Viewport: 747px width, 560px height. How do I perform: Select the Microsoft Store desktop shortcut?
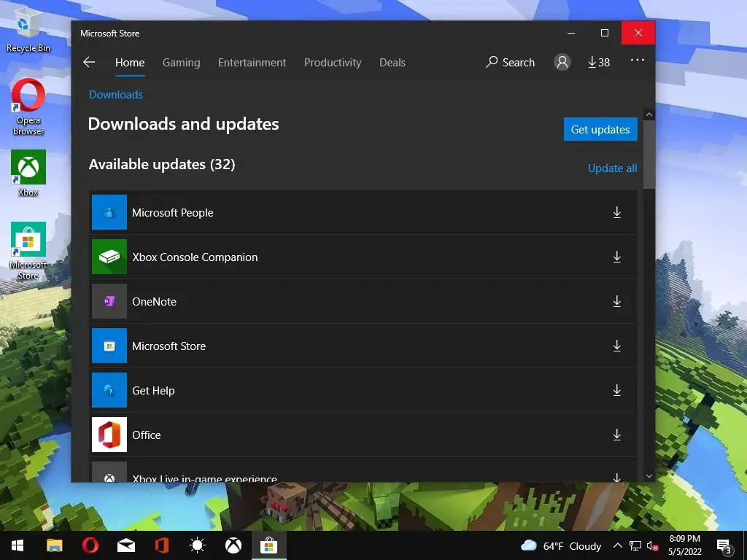(x=28, y=251)
